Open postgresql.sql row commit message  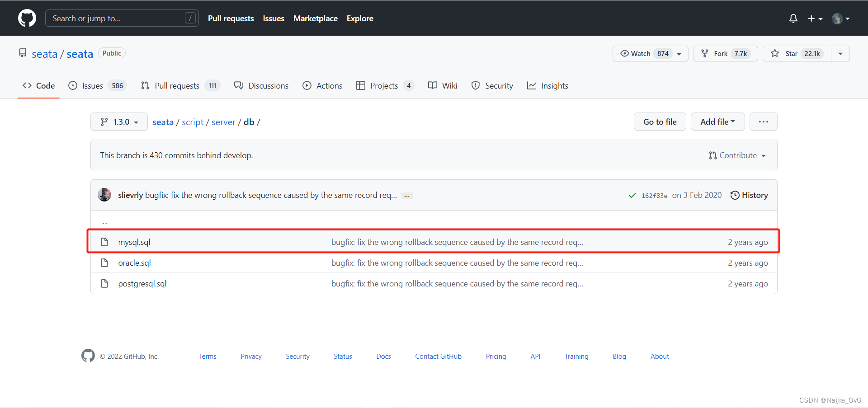coord(457,284)
